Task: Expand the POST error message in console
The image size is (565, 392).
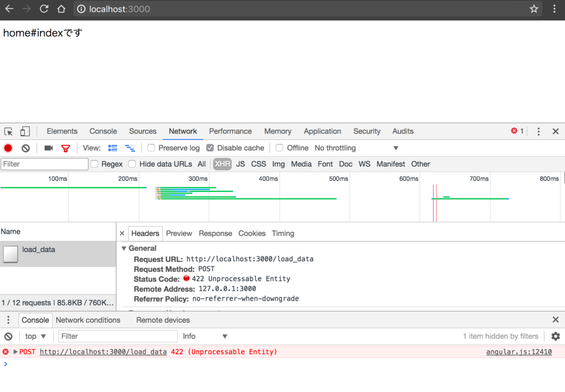Action: click(x=15, y=352)
